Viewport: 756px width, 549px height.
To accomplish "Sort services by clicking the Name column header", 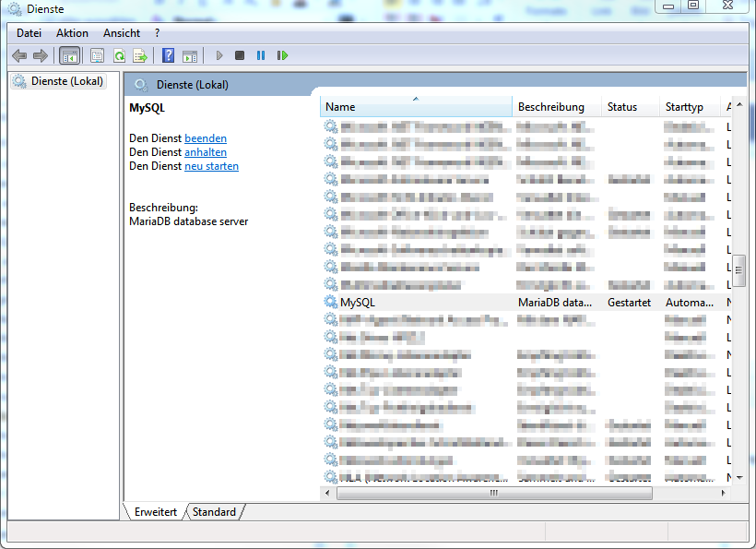I will (339, 106).
